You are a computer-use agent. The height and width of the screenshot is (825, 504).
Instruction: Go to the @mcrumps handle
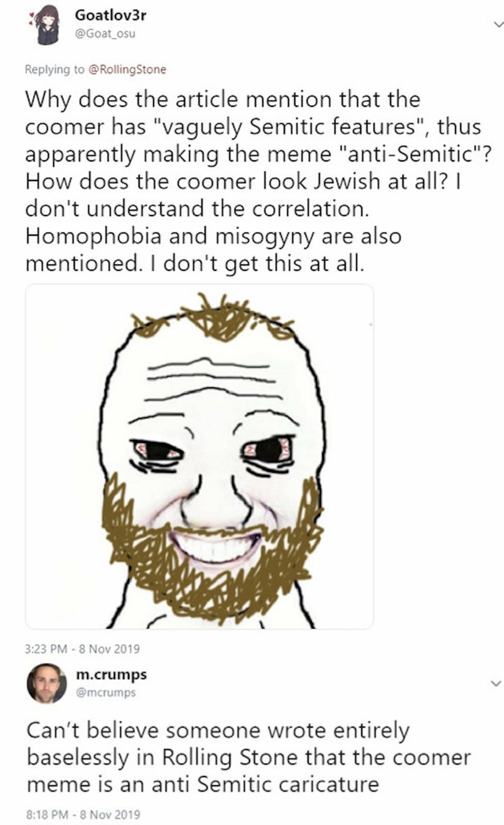coord(106,692)
